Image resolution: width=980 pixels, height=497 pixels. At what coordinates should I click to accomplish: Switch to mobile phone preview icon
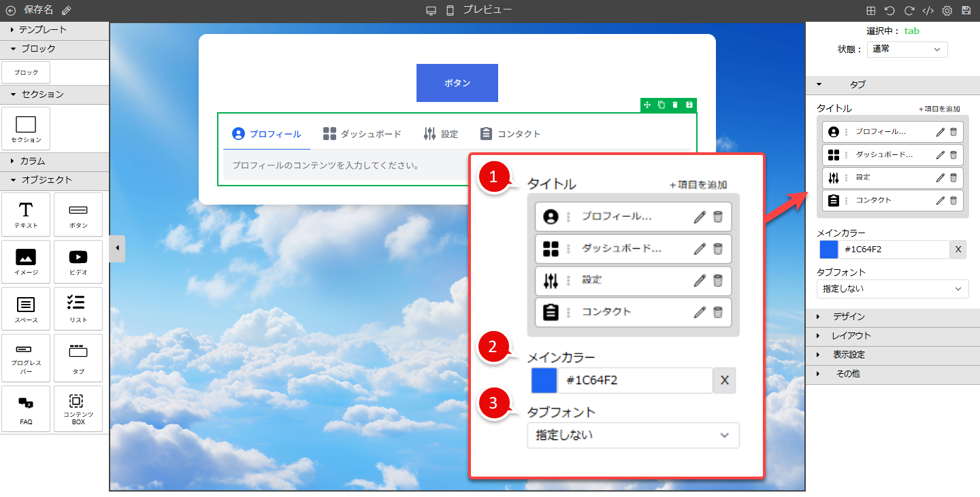point(450,10)
